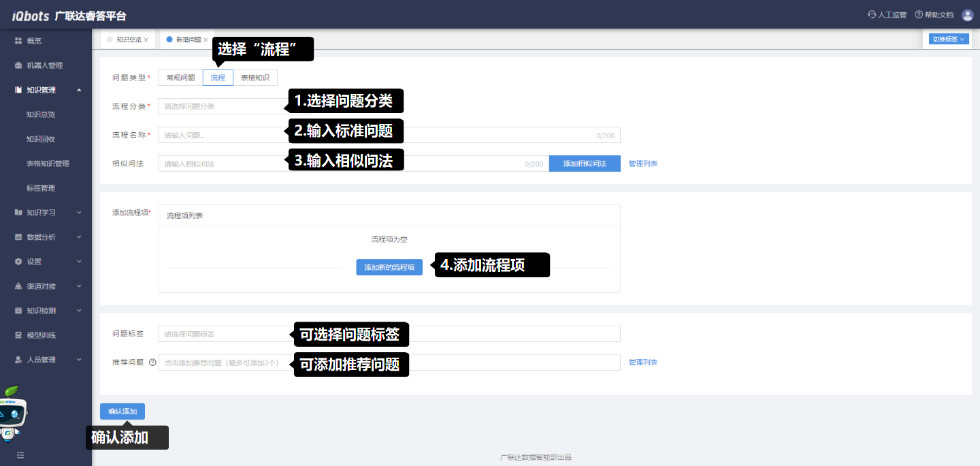
Task: Close the 新增问题 tab
Action: pyautogui.click(x=206, y=40)
